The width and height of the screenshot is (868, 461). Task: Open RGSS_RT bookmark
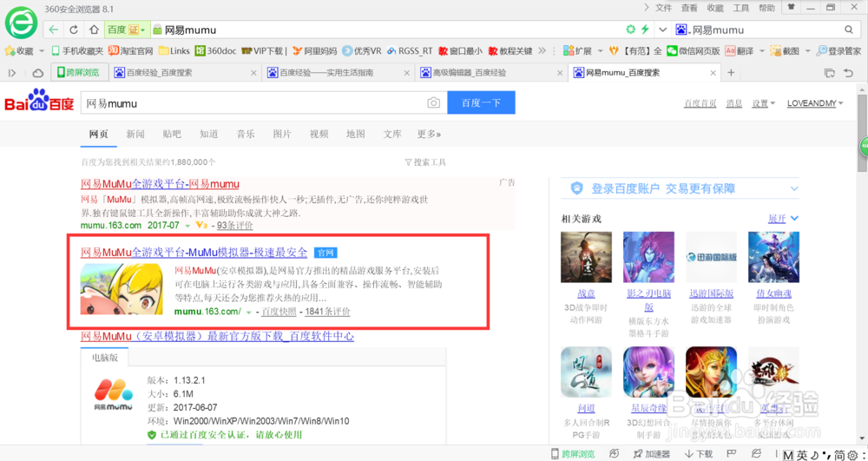coord(410,51)
